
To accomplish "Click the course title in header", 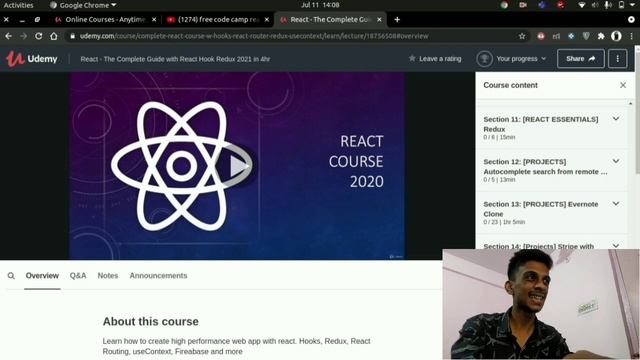I will pyautogui.click(x=175, y=59).
